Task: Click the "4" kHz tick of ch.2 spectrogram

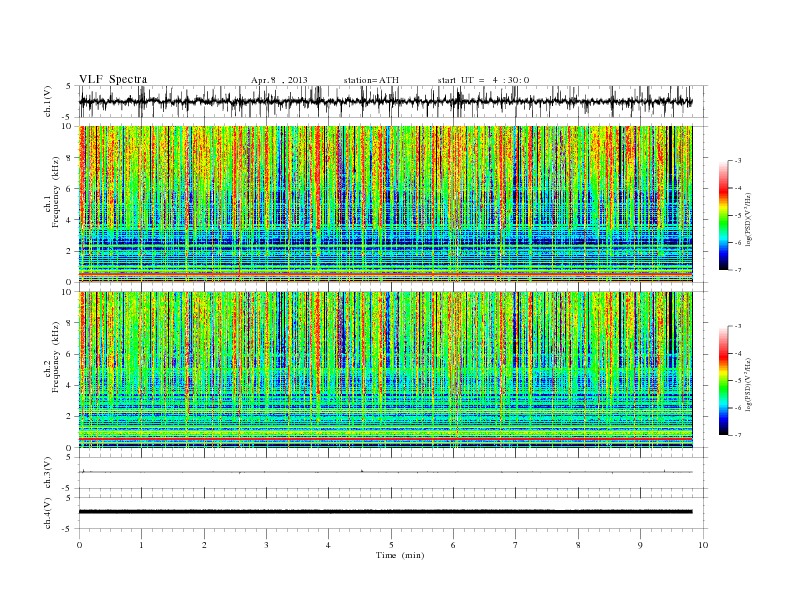Action: 69,385
